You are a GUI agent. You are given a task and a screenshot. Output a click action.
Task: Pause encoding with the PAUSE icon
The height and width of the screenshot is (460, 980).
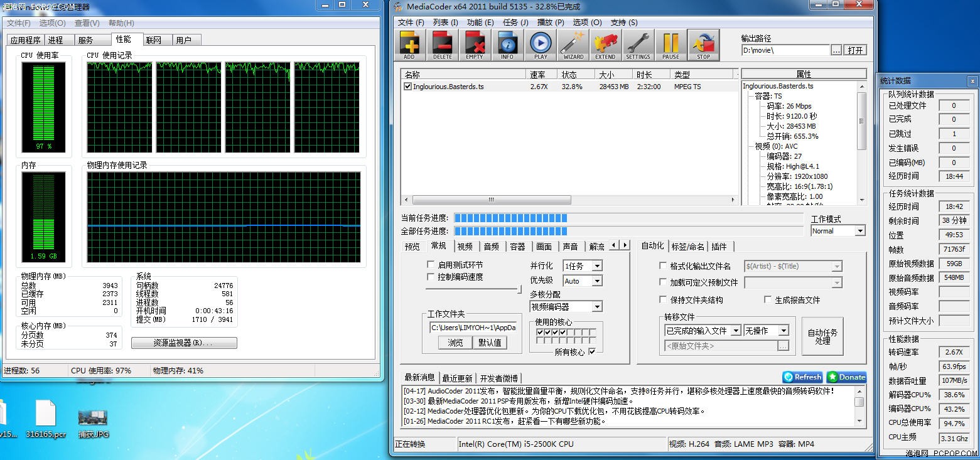(x=670, y=44)
